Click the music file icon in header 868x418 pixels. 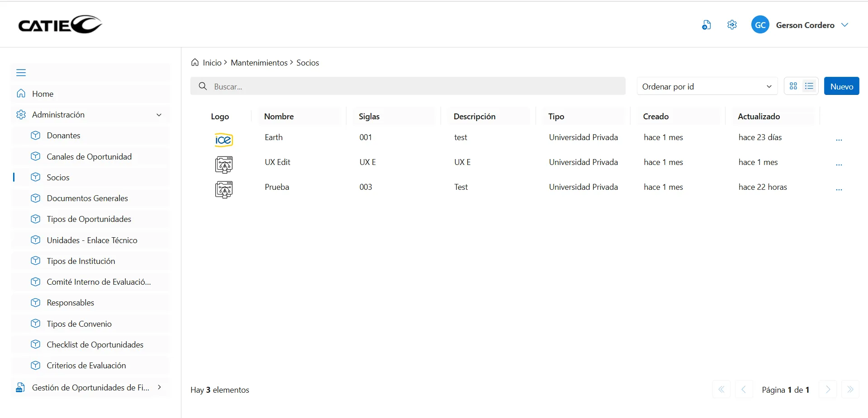(706, 25)
